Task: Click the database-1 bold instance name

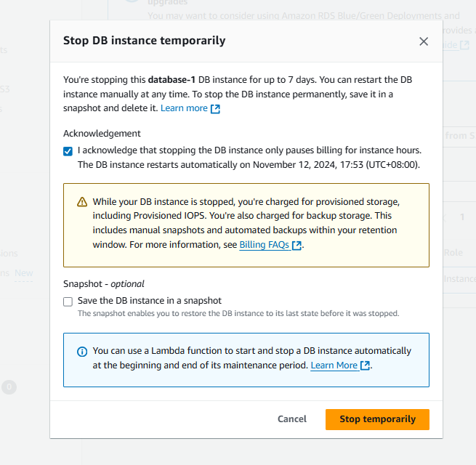Action: pos(172,79)
